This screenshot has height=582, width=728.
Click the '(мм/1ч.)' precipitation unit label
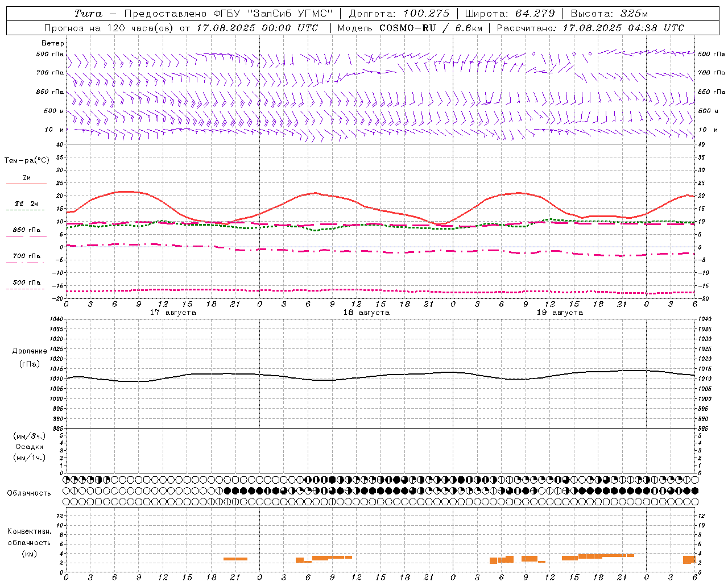pos(30,458)
